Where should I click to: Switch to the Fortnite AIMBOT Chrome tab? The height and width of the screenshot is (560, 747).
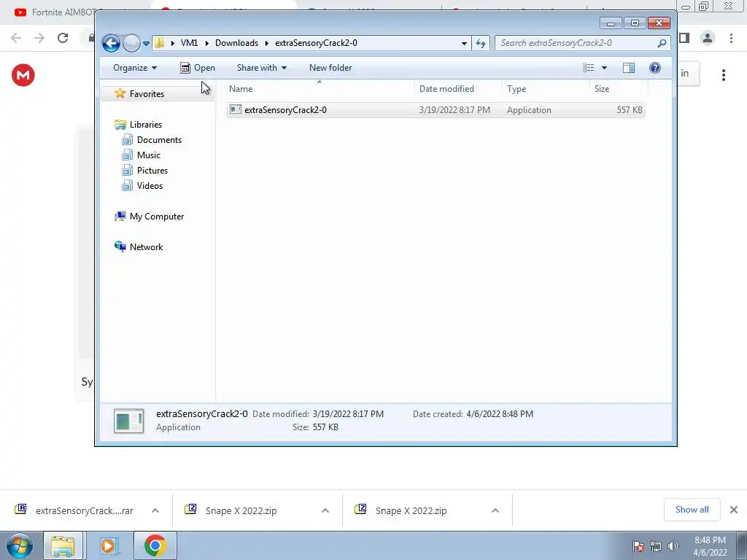pyautogui.click(x=53, y=12)
